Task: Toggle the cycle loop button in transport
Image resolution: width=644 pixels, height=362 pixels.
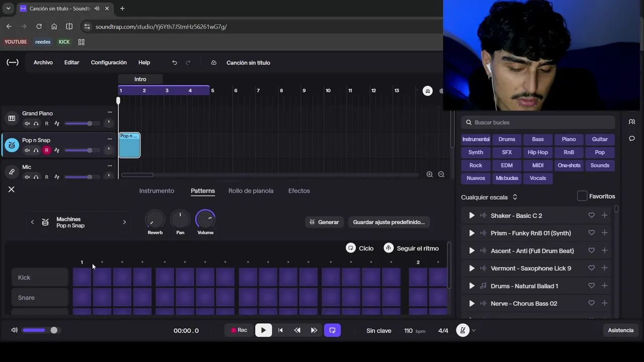Action: [x=333, y=330]
